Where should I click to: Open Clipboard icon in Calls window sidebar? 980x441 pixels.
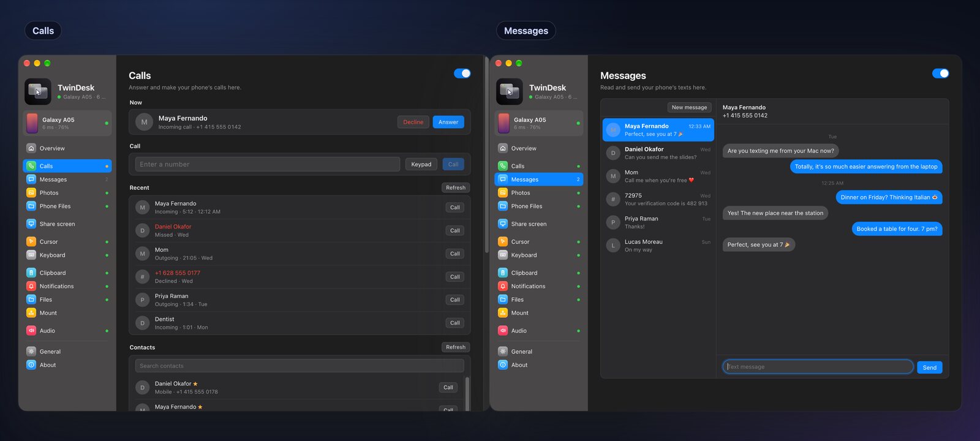tap(31, 273)
